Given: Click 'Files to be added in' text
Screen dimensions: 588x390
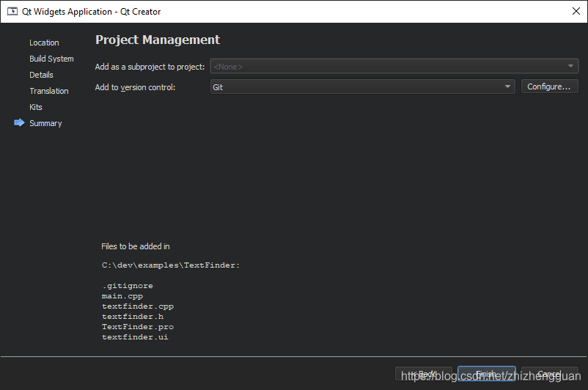Looking at the screenshot, I should click(136, 246).
